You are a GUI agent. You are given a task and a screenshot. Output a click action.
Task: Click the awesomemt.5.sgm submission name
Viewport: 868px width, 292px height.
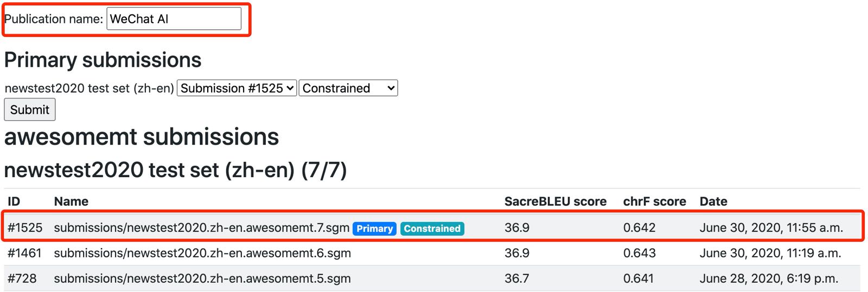202,278
